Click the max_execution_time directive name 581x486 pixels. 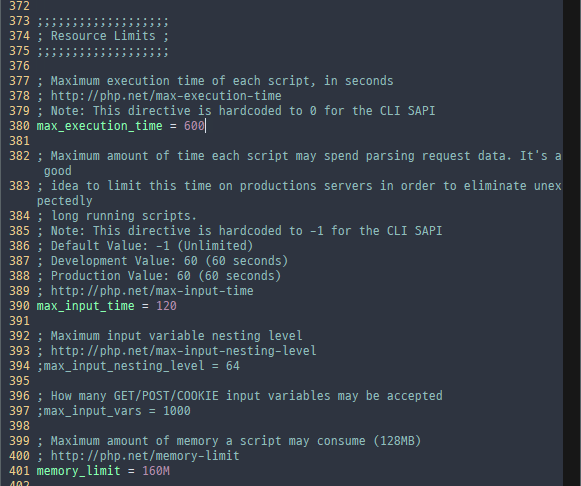click(x=100, y=126)
